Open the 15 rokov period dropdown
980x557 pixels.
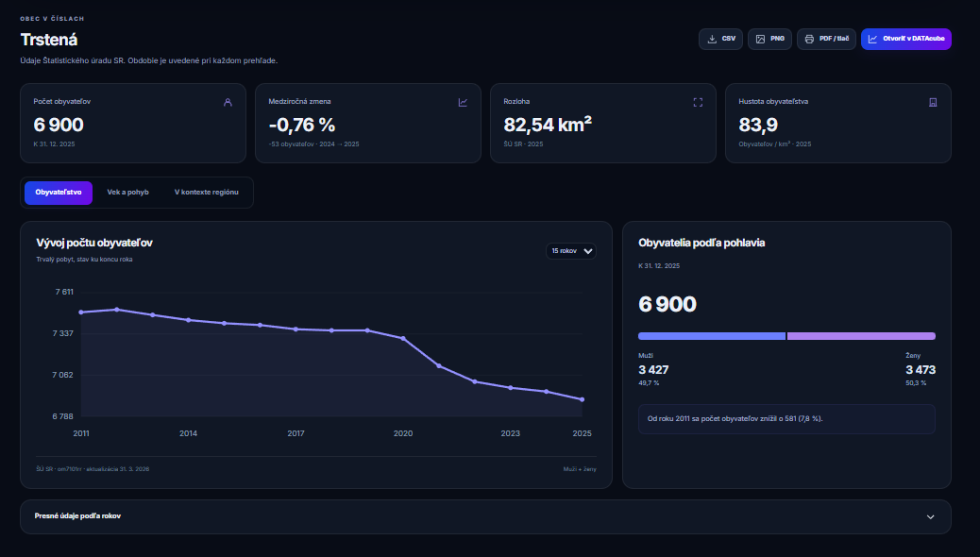(x=570, y=251)
